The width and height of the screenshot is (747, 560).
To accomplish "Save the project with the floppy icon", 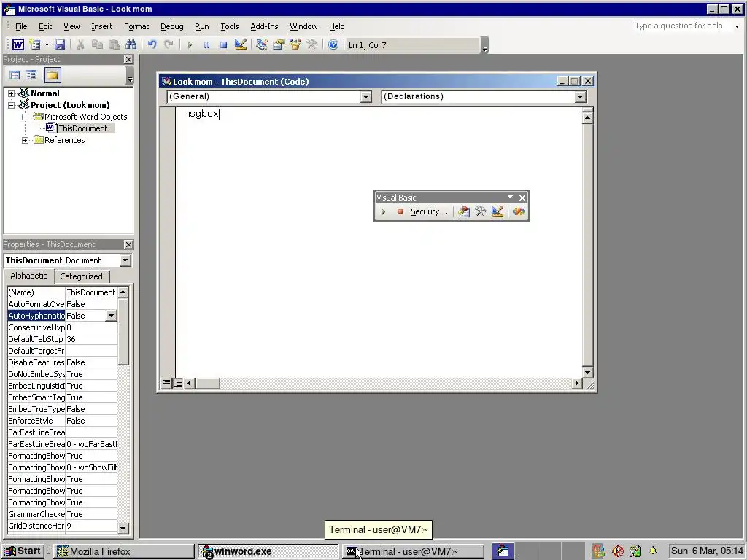I will [x=60, y=44].
